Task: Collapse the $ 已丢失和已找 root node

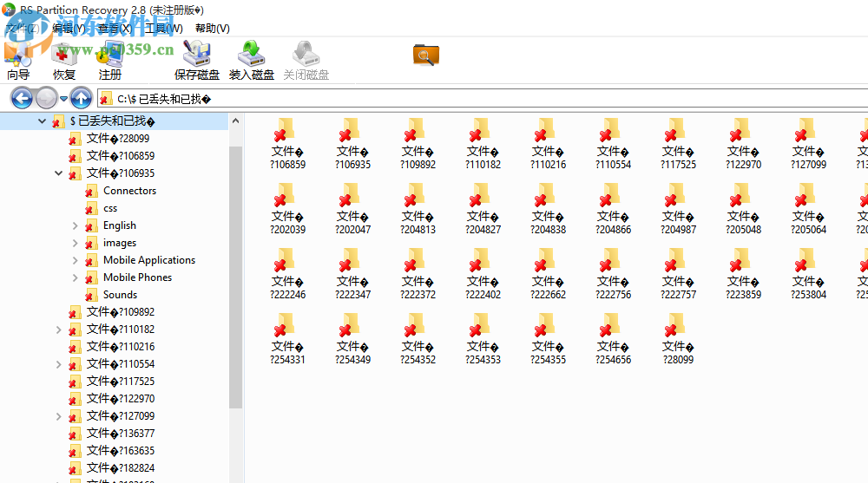Action: [42, 121]
